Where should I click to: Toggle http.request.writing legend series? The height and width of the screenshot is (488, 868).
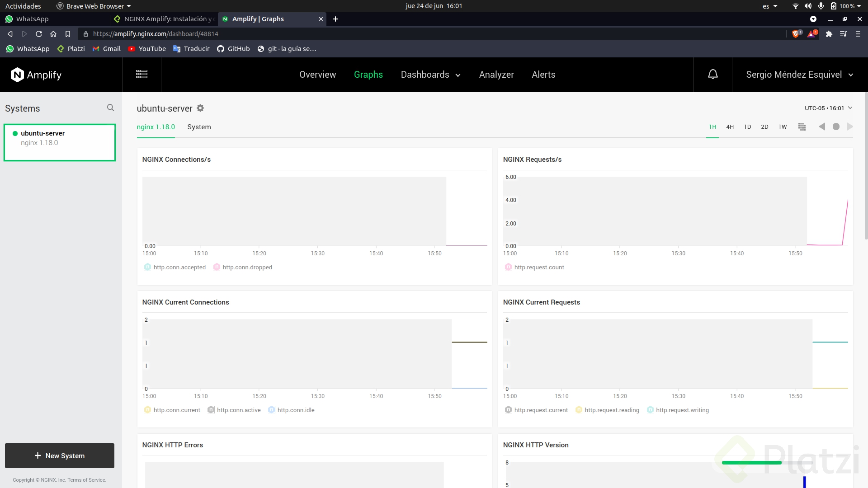pyautogui.click(x=678, y=410)
